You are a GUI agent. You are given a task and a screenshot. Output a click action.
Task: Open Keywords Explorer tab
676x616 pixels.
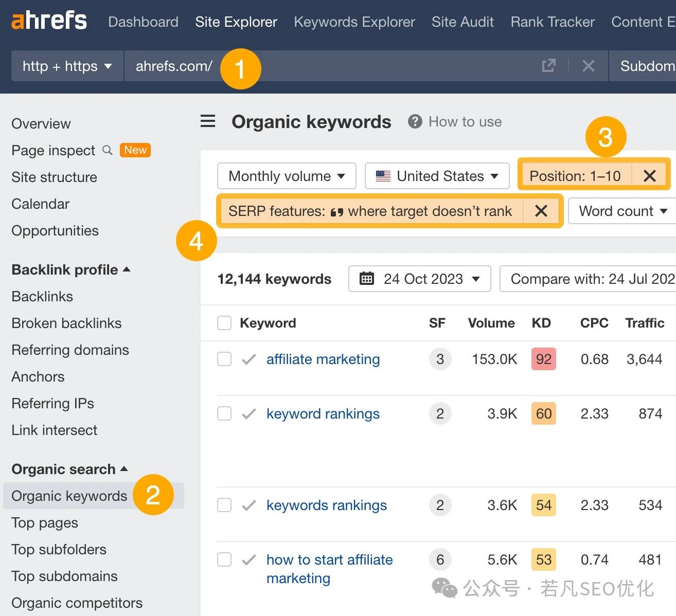click(x=354, y=22)
